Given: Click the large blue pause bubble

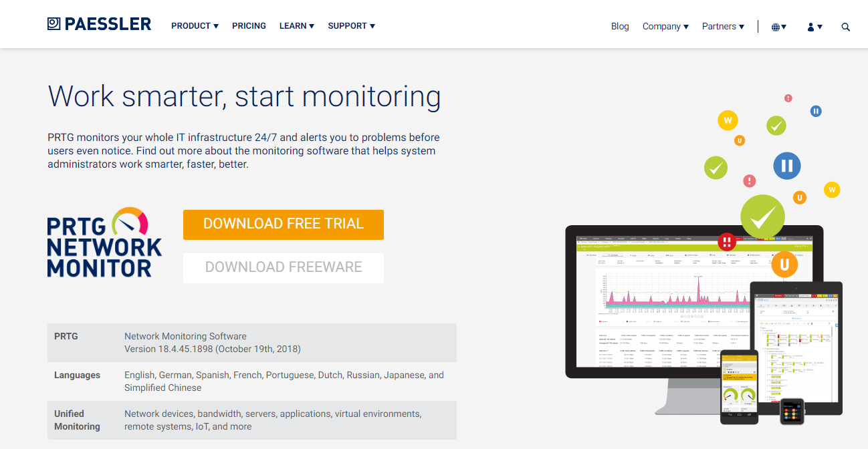Looking at the screenshot, I should (787, 166).
